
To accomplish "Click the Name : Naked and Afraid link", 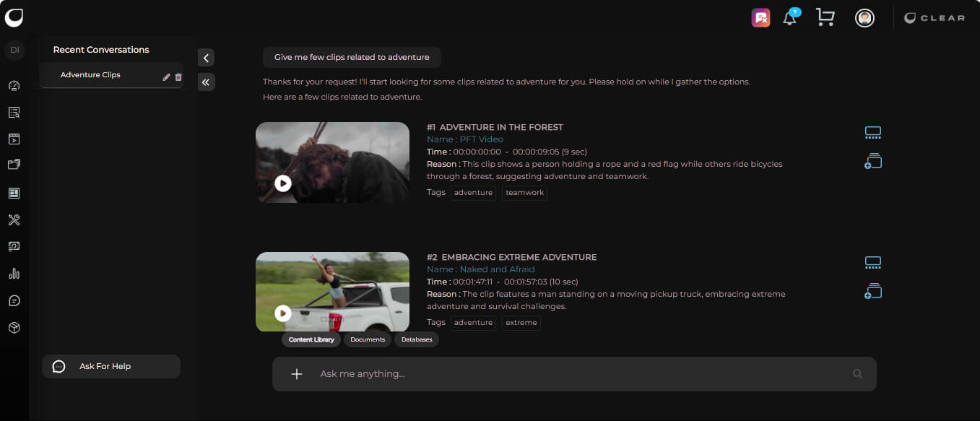I will tap(481, 269).
